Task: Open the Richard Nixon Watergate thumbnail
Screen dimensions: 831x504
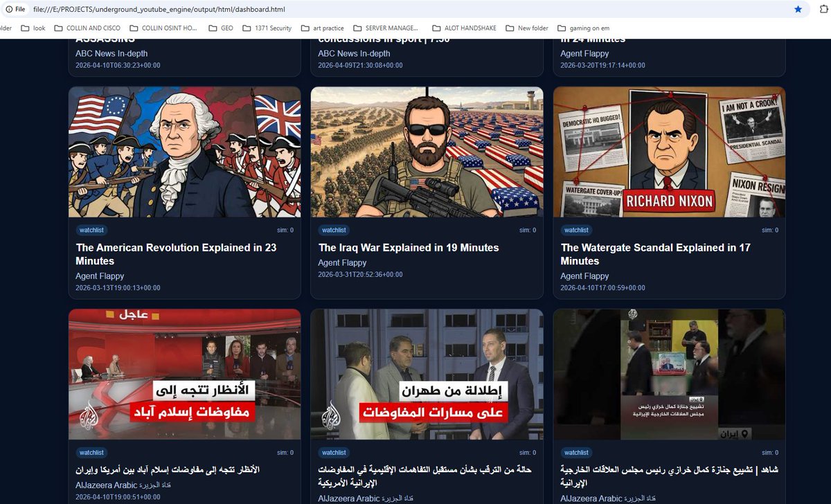Action: (x=670, y=152)
